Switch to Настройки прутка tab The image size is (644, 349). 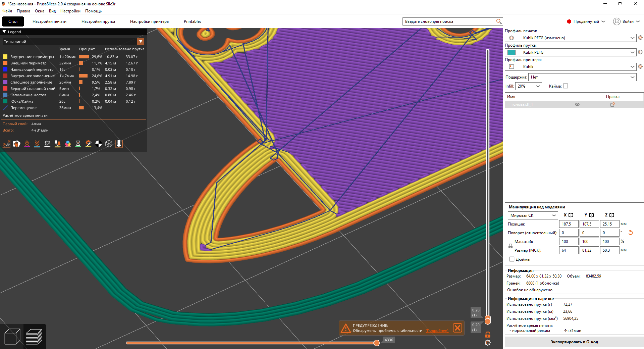click(98, 21)
